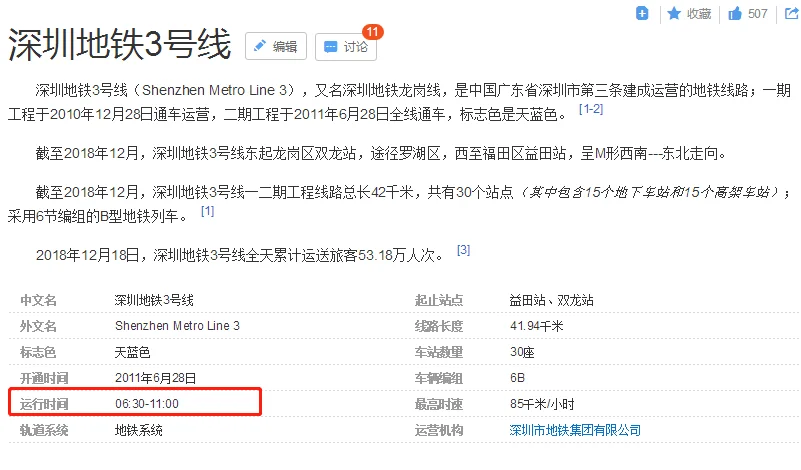This screenshot has width=801, height=470.
Task: Open the 编辑 edit button
Action: pos(276,46)
